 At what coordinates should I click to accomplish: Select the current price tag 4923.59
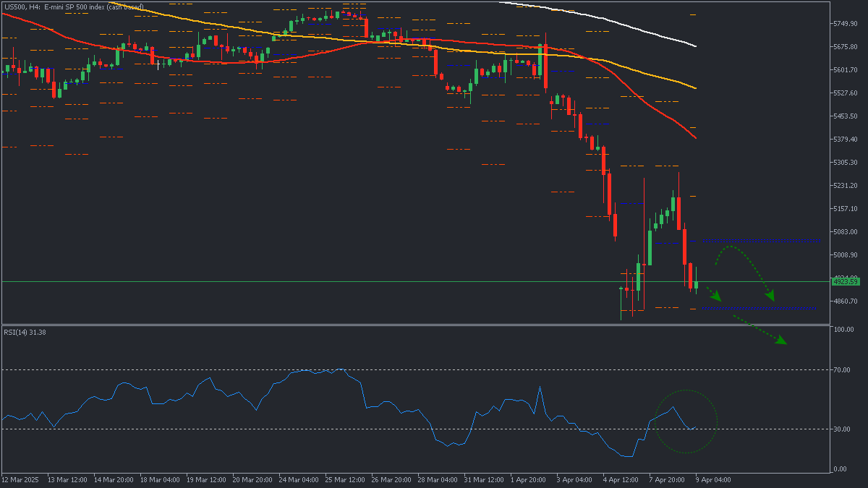[844, 282]
